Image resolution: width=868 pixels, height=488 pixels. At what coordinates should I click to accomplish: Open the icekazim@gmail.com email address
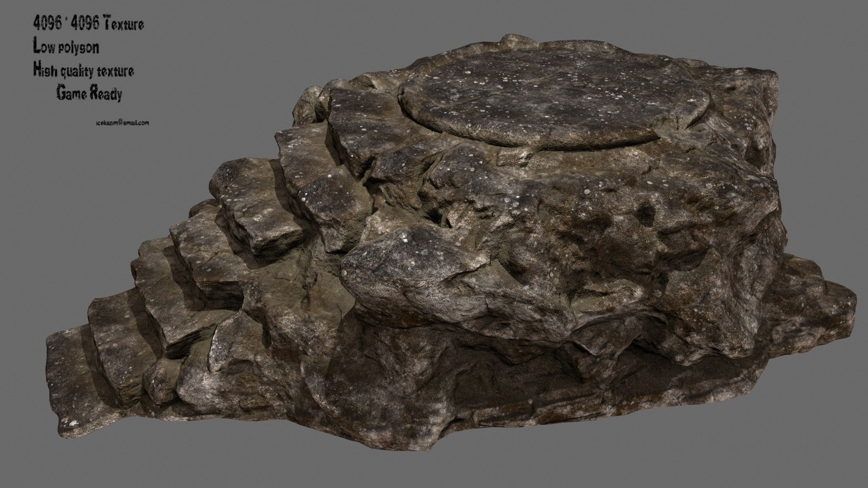122,123
